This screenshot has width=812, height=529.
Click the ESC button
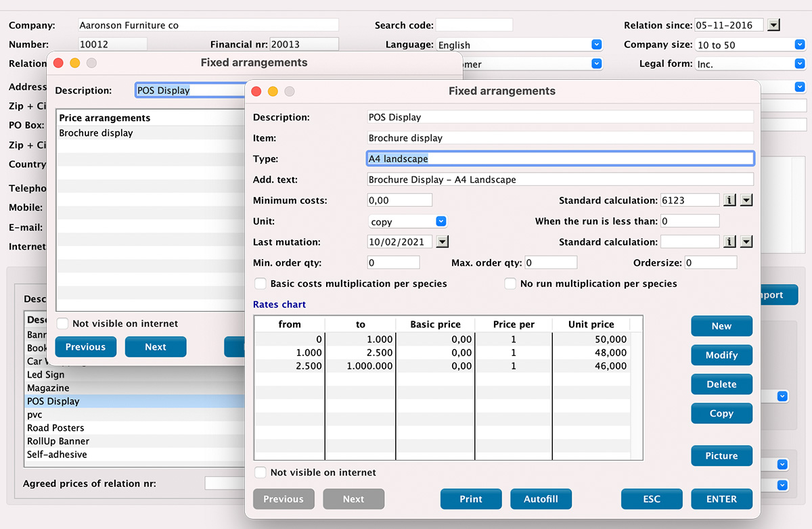pos(652,499)
